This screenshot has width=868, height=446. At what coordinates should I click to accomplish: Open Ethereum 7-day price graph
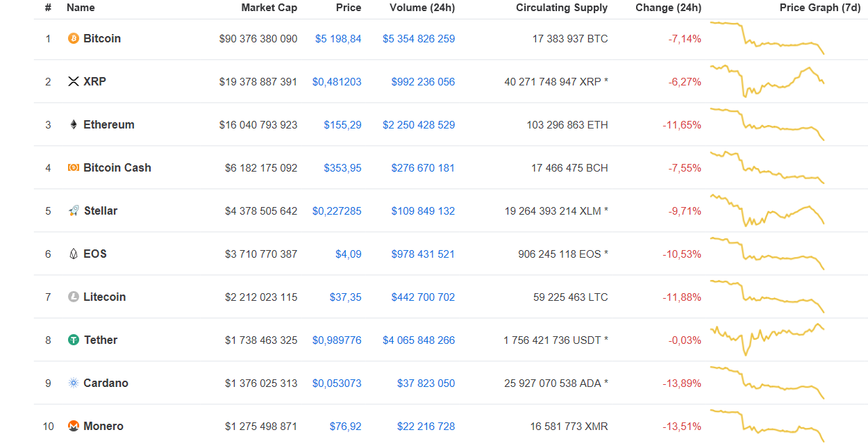767,124
